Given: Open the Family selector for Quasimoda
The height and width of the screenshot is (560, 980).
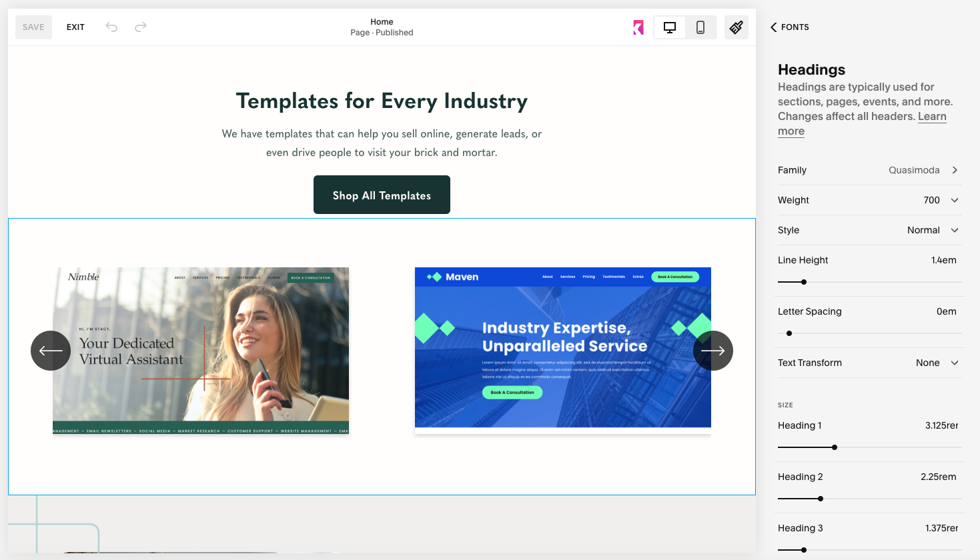Looking at the screenshot, I should [869, 170].
